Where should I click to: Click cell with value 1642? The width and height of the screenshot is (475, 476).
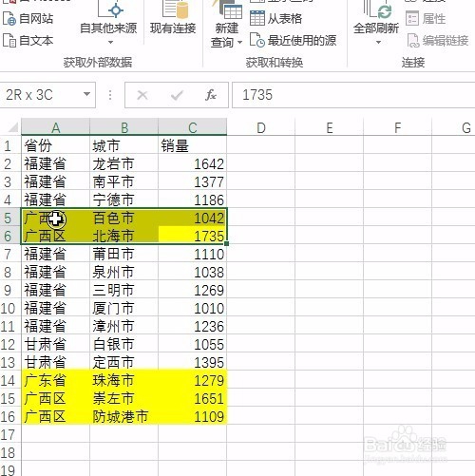click(x=193, y=163)
